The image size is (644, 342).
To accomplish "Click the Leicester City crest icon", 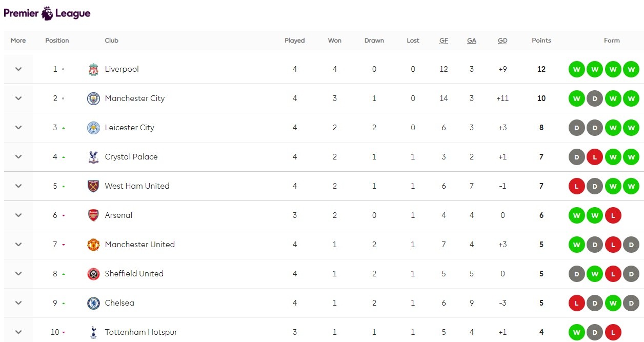I will click(x=93, y=128).
